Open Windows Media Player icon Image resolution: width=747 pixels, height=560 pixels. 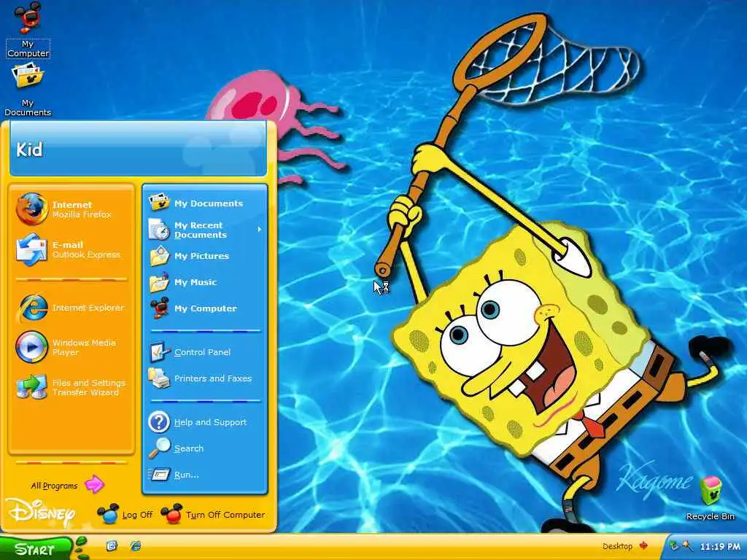tap(31, 347)
